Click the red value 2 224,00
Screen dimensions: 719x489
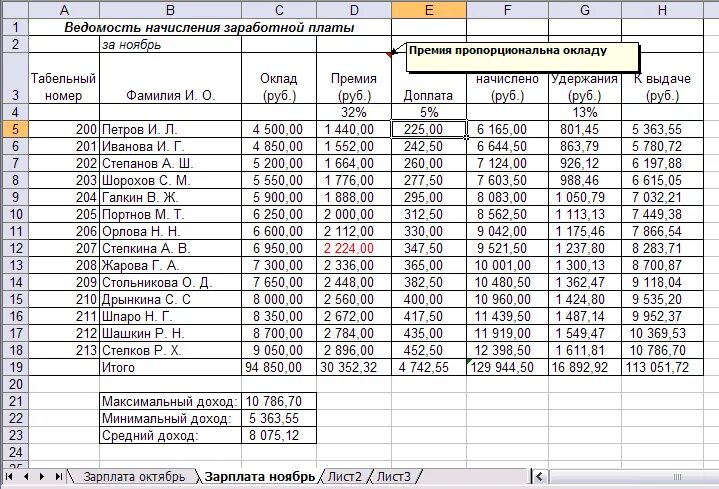coord(354,248)
